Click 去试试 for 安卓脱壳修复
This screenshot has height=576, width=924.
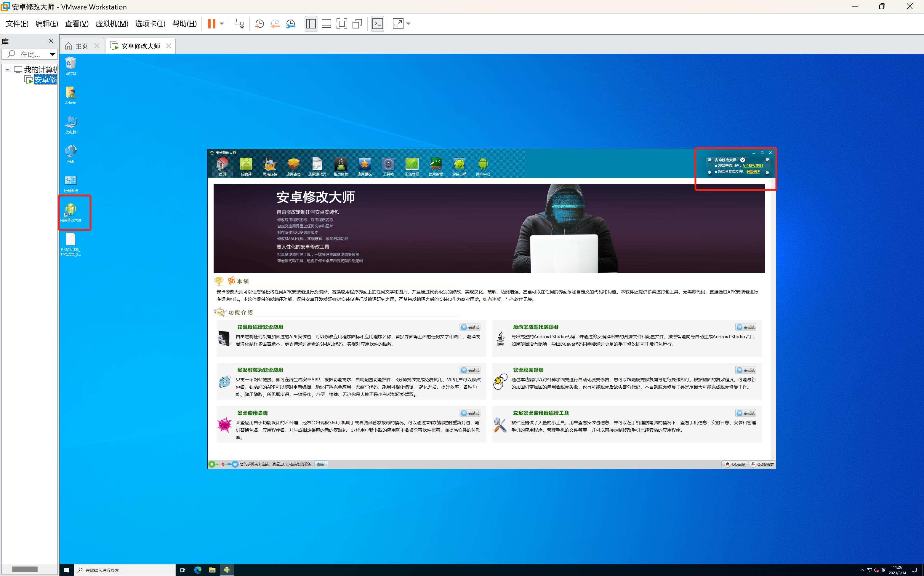coord(745,370)
